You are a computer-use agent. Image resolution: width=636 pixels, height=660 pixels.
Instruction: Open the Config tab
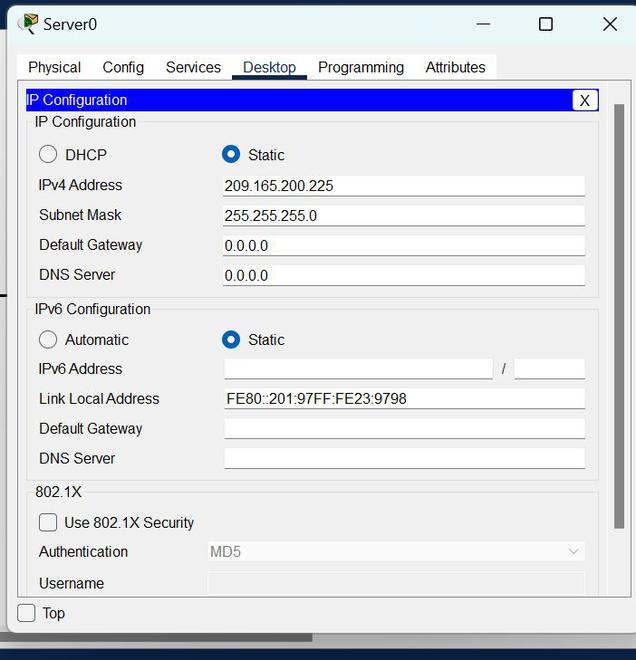123,68
